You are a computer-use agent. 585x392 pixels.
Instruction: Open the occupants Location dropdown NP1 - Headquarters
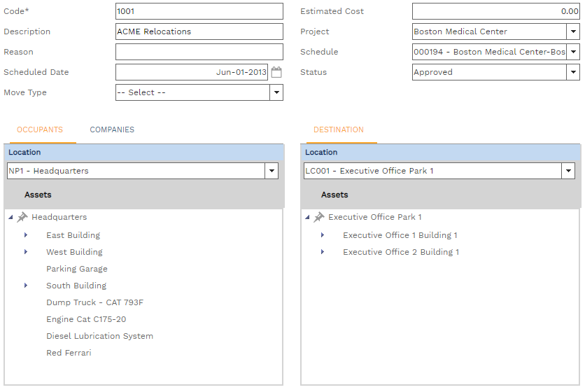click(272, 171)
